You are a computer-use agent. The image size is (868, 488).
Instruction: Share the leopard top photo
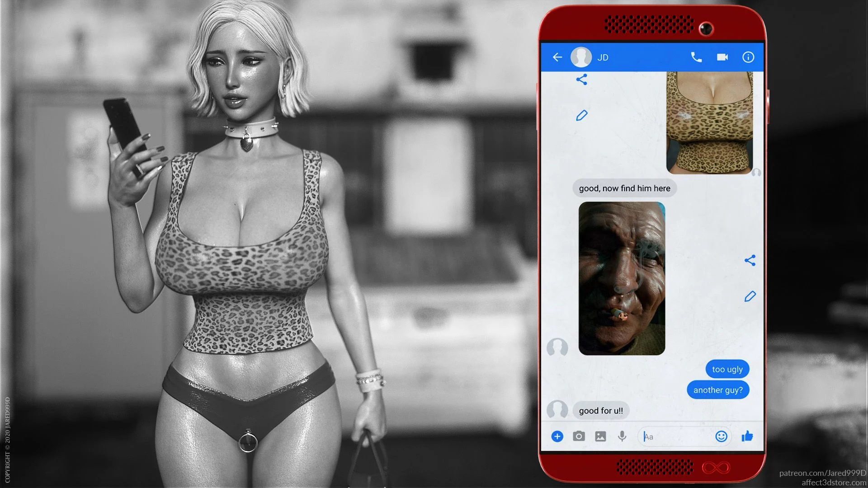point(582,80)
